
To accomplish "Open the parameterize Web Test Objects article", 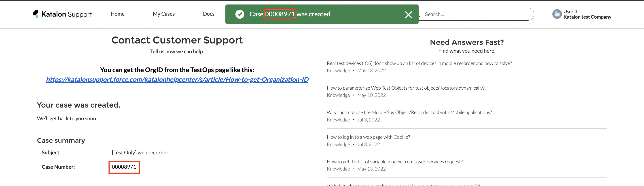I will (x=405, y=88).
